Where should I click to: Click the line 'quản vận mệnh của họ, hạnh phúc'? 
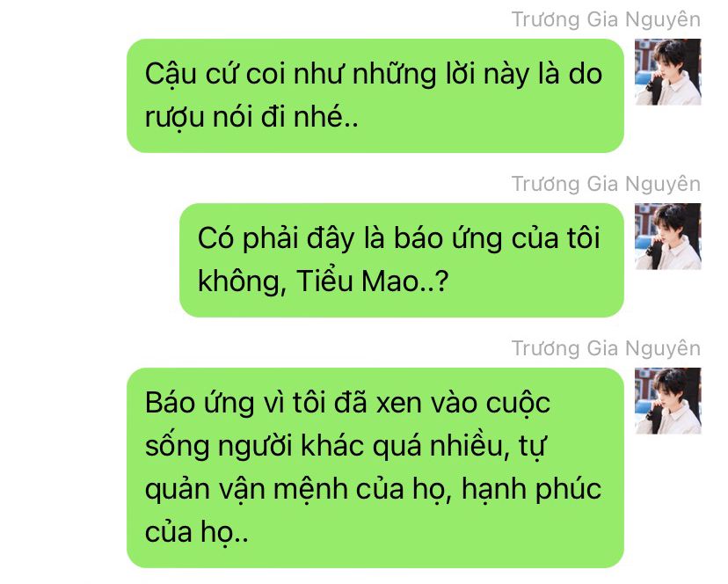(x=374, y=490)
